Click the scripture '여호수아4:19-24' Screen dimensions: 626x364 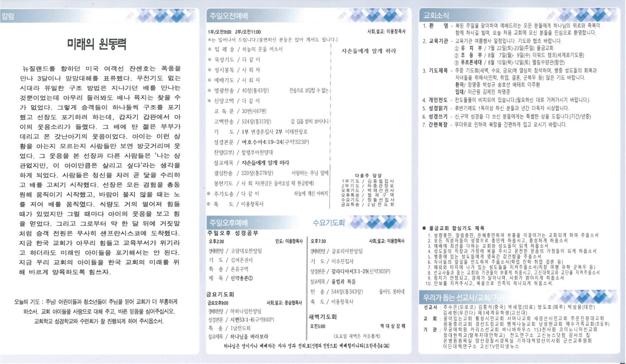263,142
